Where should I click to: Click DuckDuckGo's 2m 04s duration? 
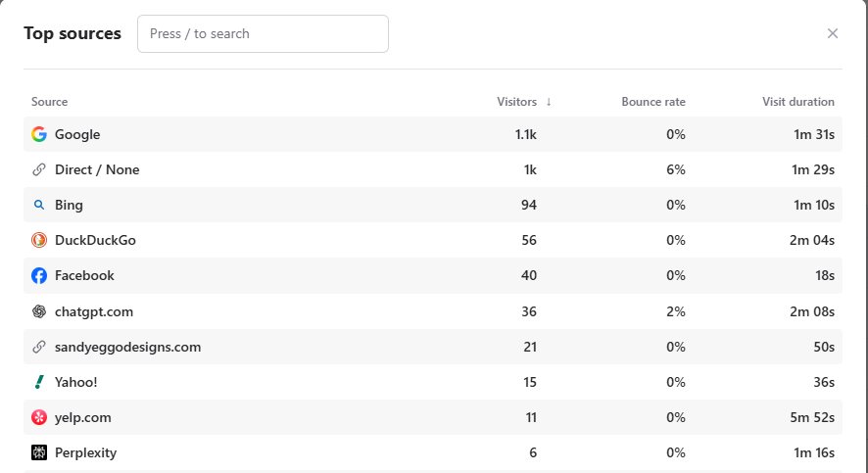812,240
